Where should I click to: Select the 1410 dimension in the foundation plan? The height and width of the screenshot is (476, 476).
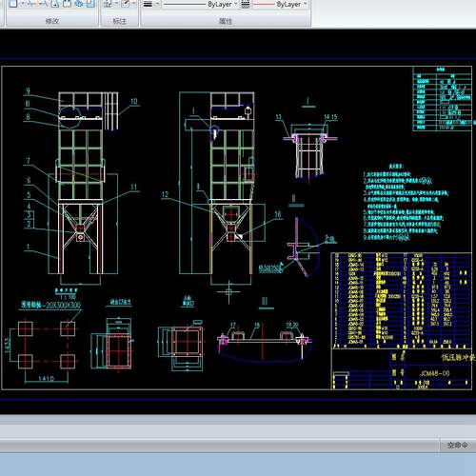(46, 379)
